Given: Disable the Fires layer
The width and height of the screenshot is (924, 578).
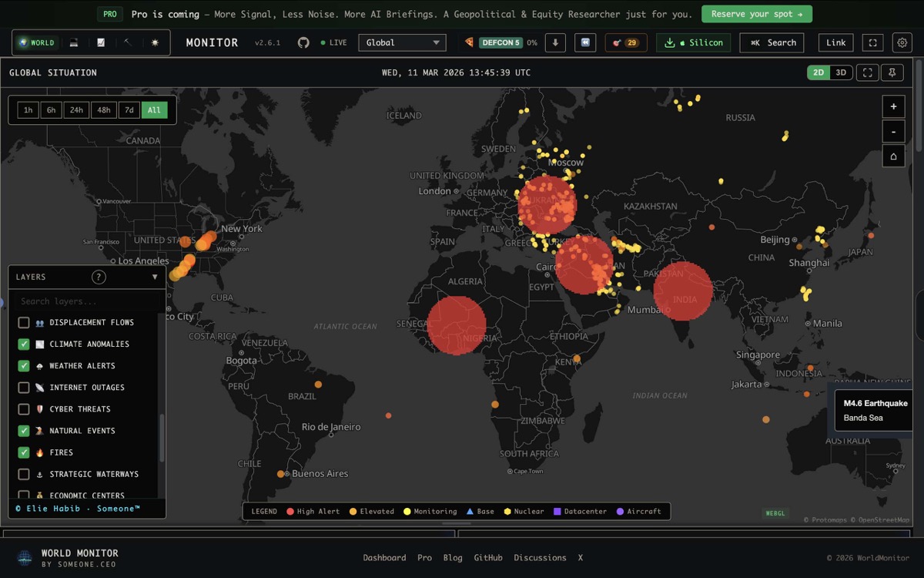Looking at the screenshot, I should click(24, 452).
